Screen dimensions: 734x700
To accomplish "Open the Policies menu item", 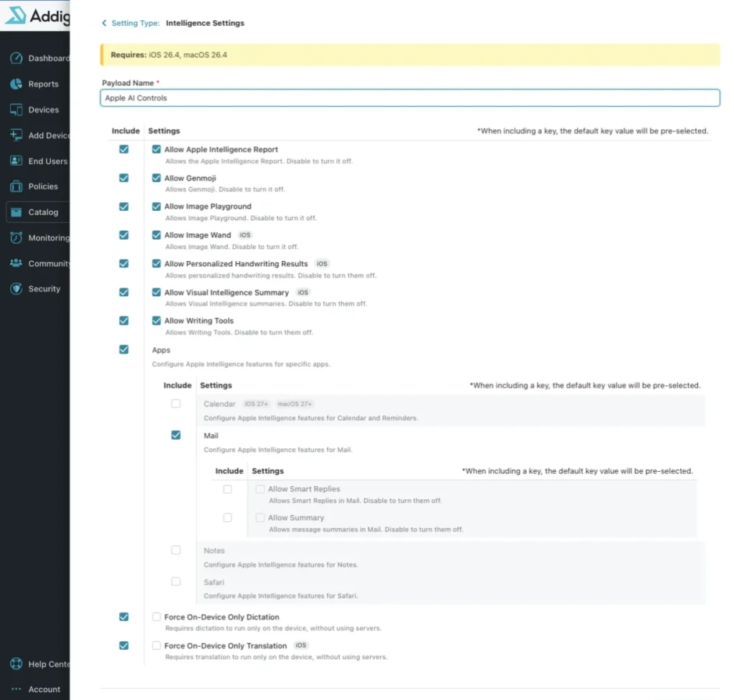I will [43, 186].
